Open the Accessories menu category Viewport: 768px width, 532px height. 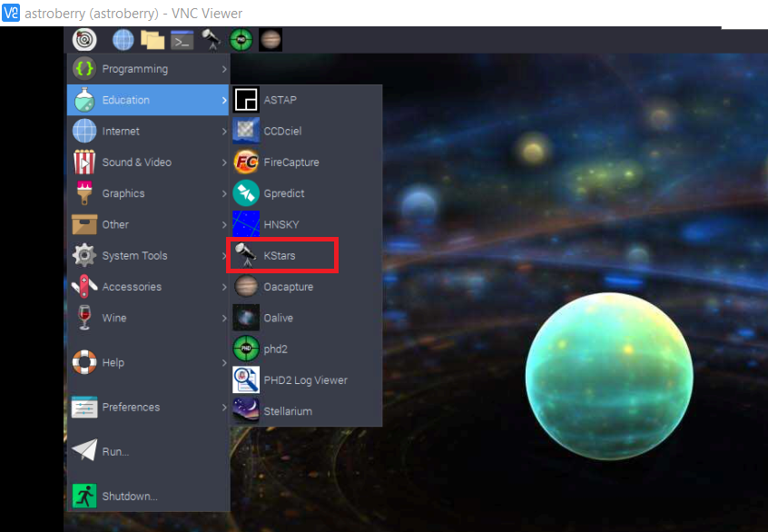(x=148, y=287)
